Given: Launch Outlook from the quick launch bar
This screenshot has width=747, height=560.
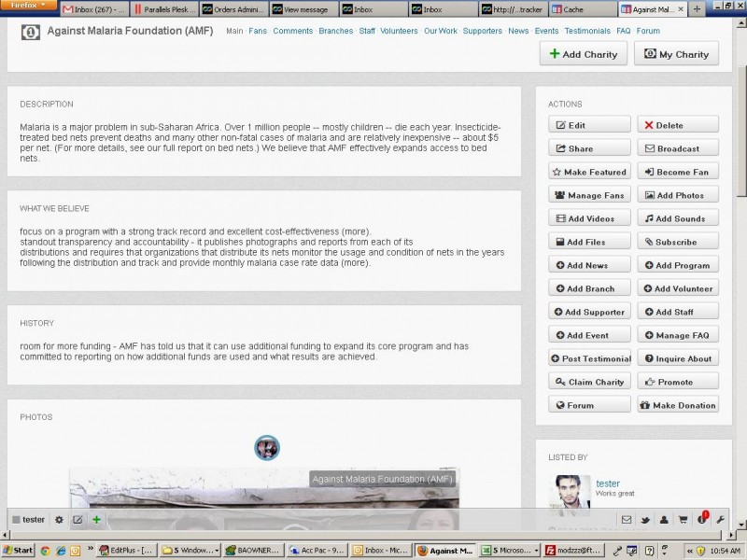Looking at the screenshot, I should coord(76,551).
